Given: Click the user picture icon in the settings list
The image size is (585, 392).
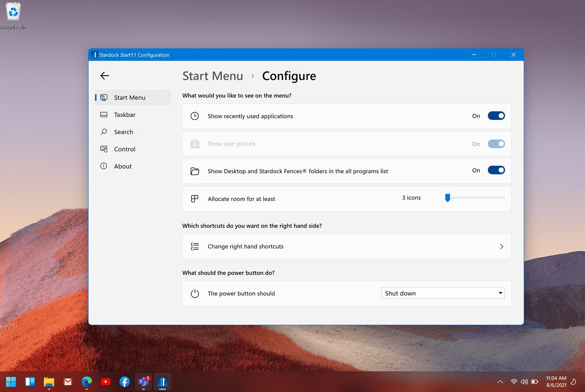Looking at the screenshot, I should 195,144.
